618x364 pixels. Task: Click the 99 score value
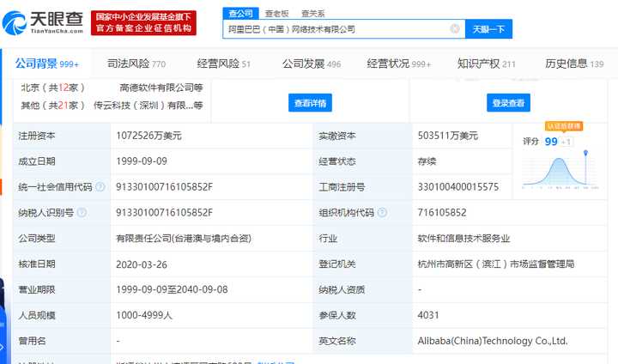(551, 142)
